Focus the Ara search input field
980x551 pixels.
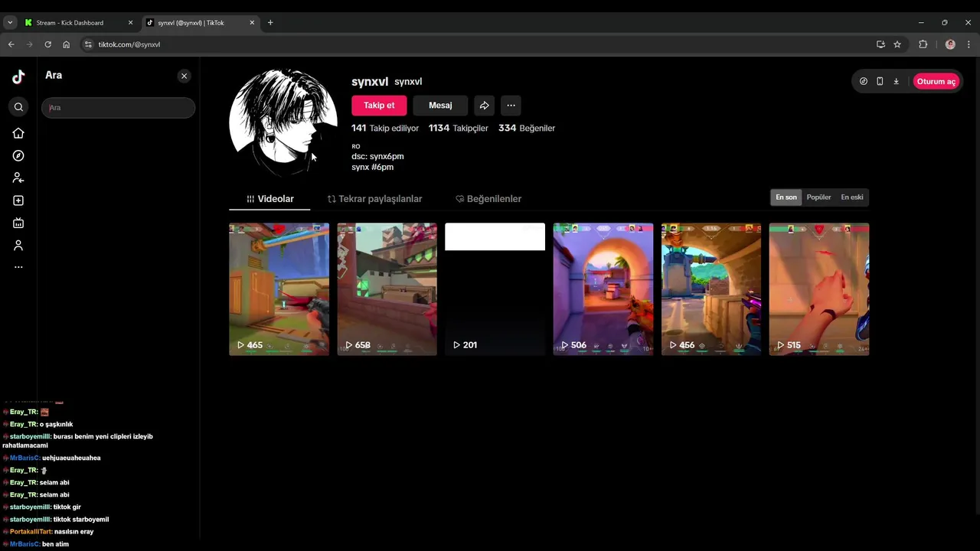click(118, 108)
